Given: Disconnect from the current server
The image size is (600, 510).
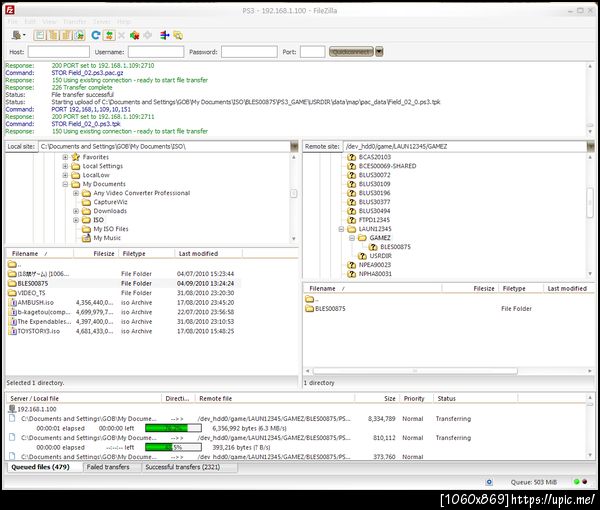Looking at the screenshot, I should [134, 35].
